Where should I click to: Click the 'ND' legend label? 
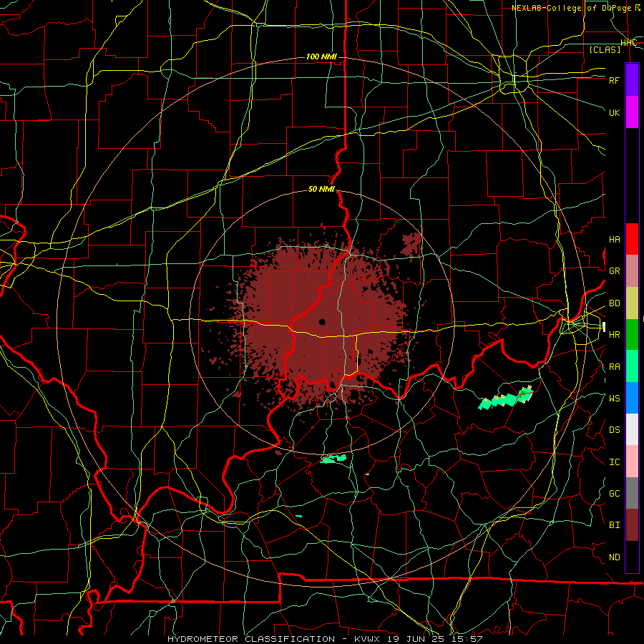(x=614, y=557)
